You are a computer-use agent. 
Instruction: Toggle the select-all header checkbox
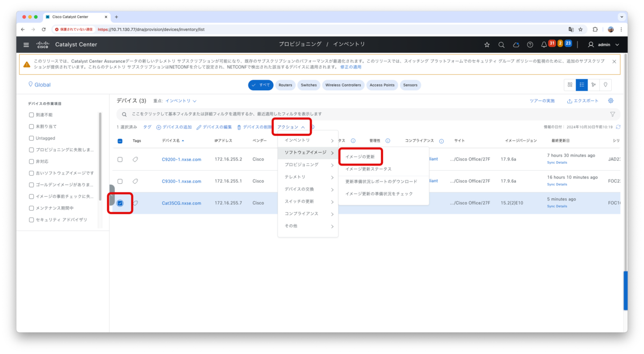(x=120, y=141)
